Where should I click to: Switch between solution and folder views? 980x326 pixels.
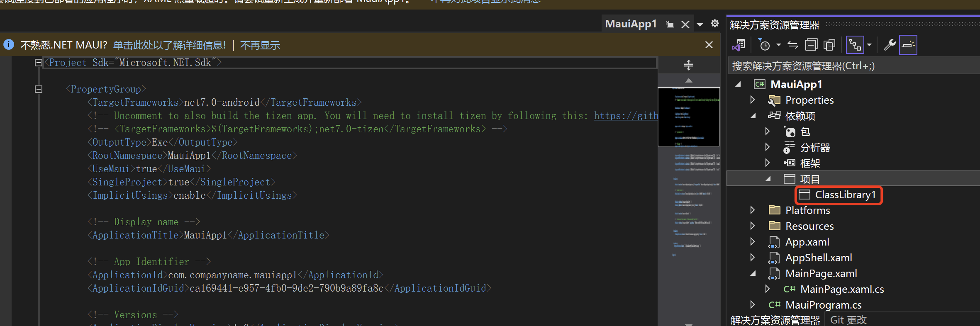click(739, 45)
